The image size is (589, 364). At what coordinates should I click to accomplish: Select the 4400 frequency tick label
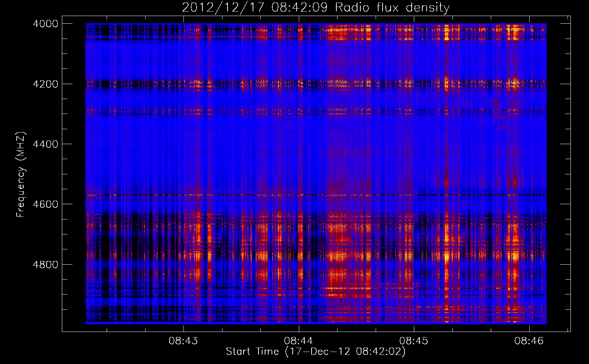click(x=46, y=144)
